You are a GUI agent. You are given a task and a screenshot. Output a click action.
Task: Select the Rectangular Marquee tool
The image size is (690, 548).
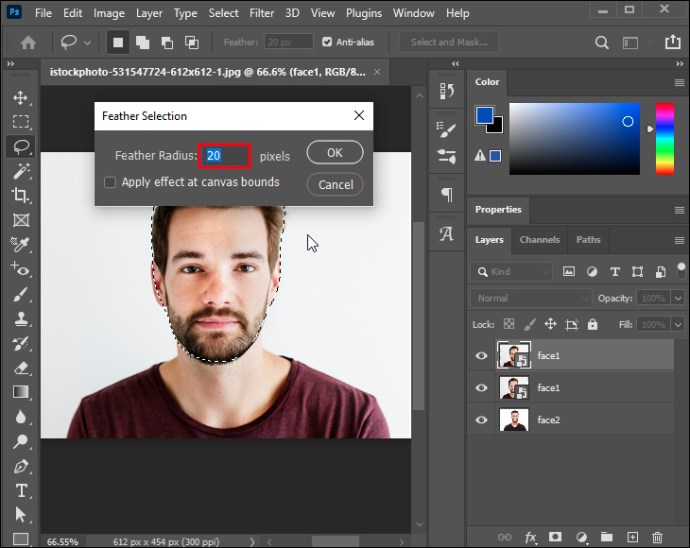tap(21, 121)
